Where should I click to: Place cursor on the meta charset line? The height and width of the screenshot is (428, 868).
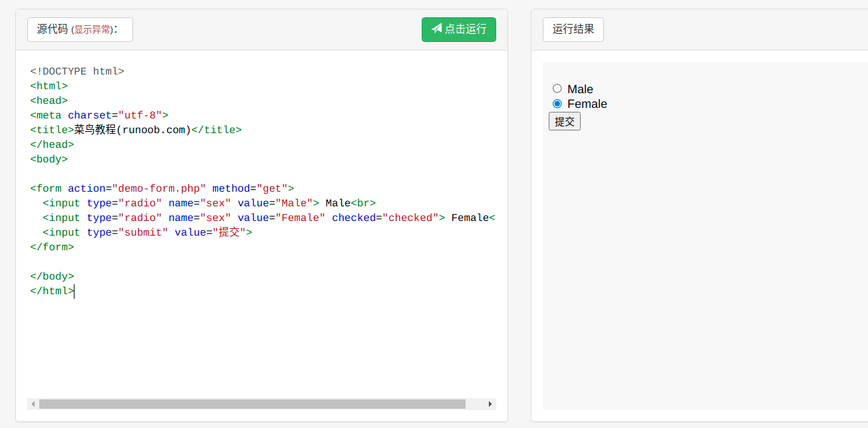tap(99, 115)
